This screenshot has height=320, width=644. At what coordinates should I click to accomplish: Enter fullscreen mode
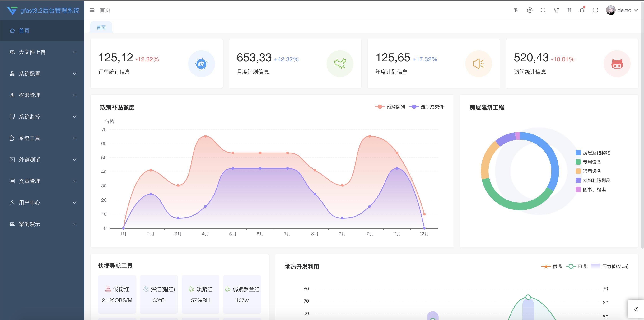[595, 10]
